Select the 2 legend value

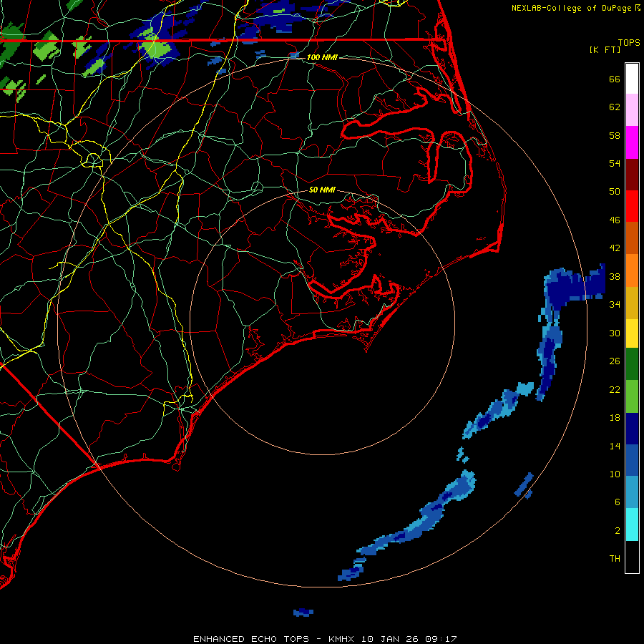click(618, 530)
